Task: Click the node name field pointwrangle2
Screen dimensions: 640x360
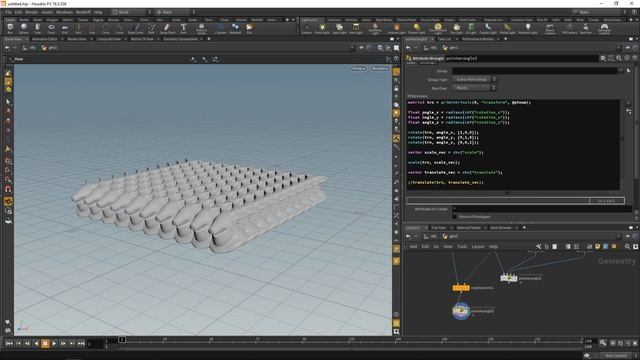Action: pos(521,58)
